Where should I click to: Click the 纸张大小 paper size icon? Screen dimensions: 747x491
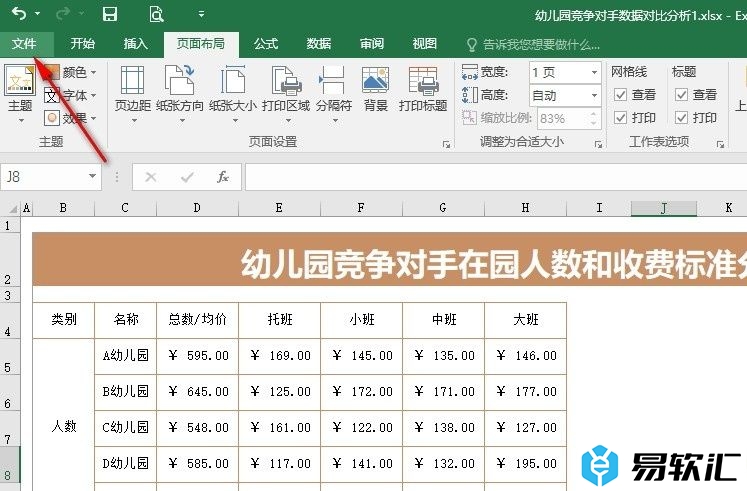tap(233, 80)
